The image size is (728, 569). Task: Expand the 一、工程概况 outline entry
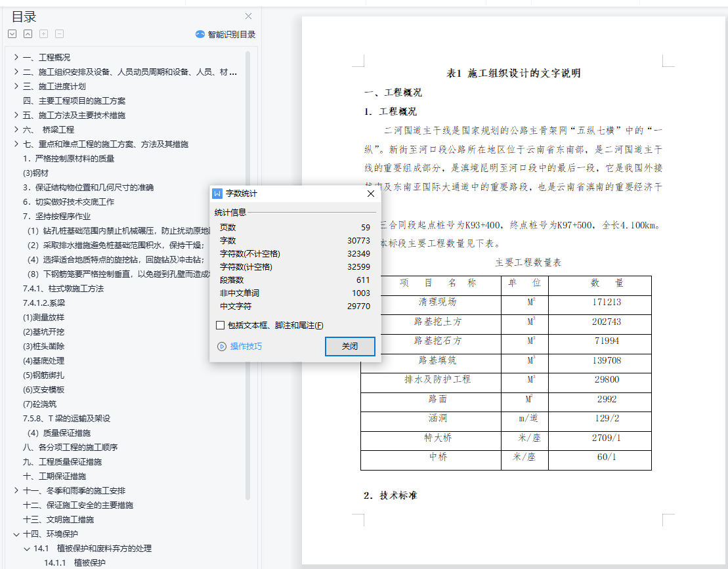pyautogui.click(x=16, y=57)
